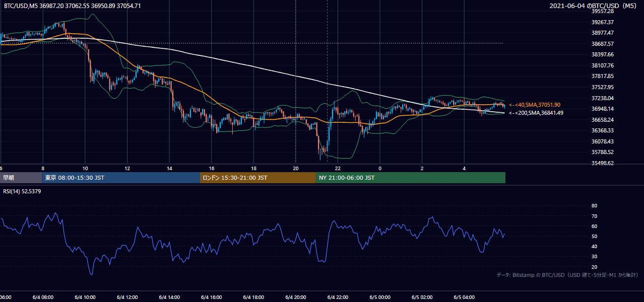Click price axis label 38397.66

pyautogui.click(x=603, y=54)
